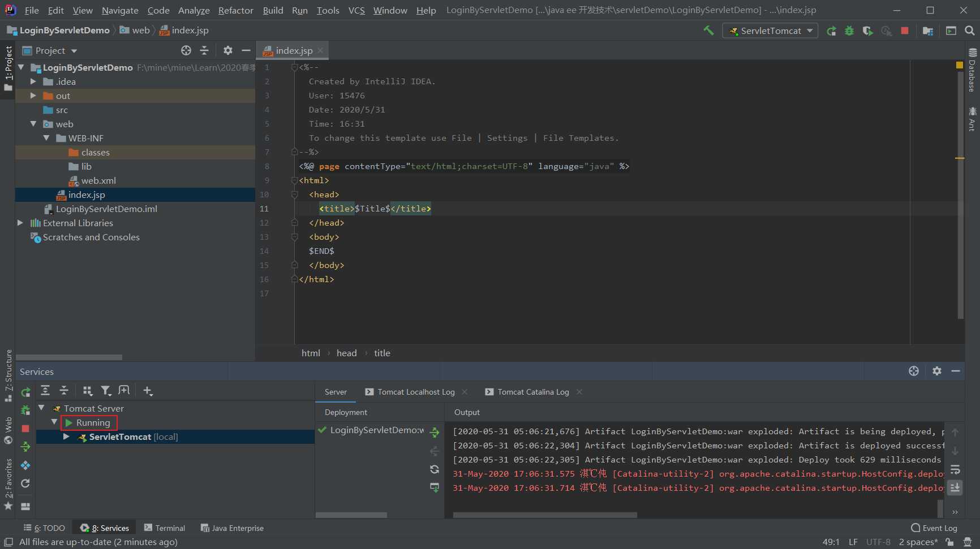This screenshot has width=980, height=549.
Task: Open the Terminal tool window
Action: (x=165, y=528)
